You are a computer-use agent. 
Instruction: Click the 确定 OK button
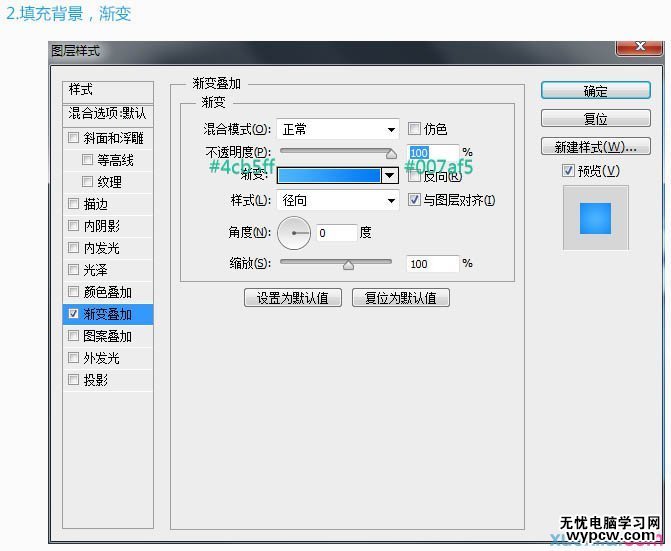pyautogui.click(x=596, y=91)
